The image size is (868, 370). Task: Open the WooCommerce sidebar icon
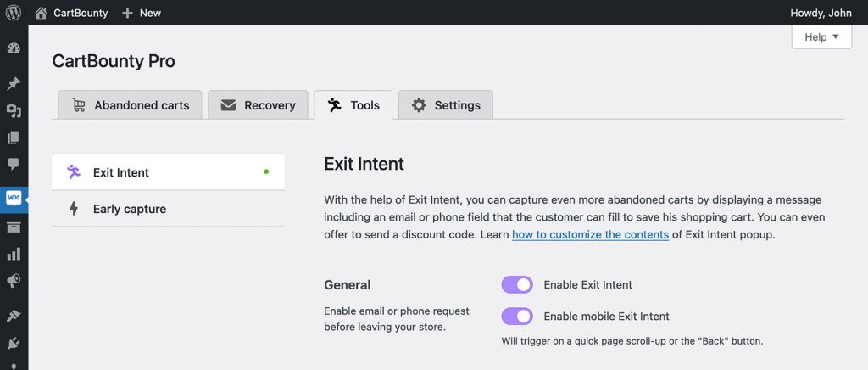tap(14, 198)
